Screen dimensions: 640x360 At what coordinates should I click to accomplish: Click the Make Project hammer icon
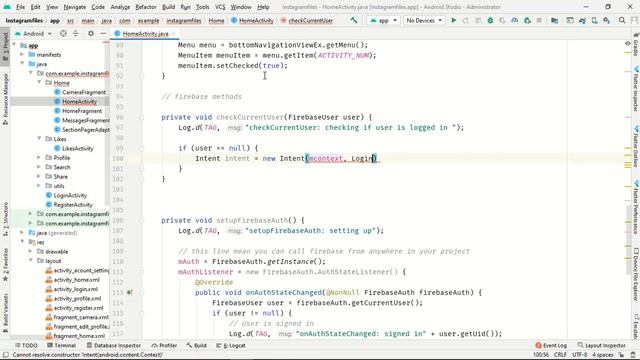pos(354,20)
